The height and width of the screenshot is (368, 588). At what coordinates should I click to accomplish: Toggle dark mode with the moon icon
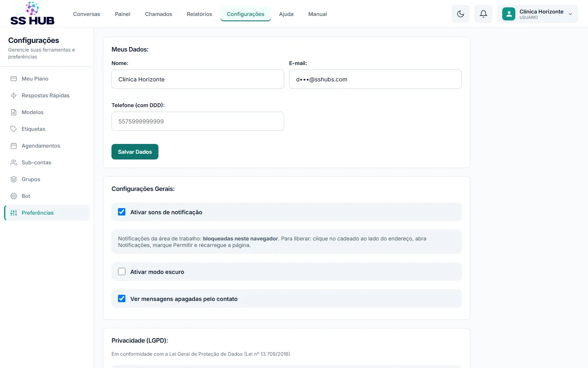(x=461, y=14)
